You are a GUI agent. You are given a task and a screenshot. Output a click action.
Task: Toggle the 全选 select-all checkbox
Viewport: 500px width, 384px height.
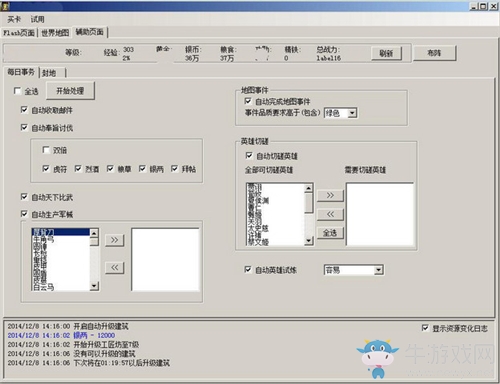coord(17,91)
